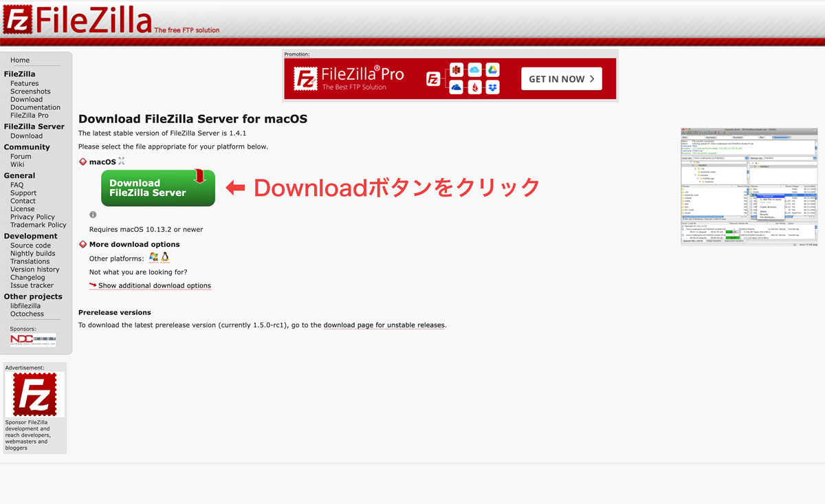The height and width of the screenshot is (504, 825).
Task: Click the Requires macOS 10.13.2 or newer text
Action: click(146, 230)
